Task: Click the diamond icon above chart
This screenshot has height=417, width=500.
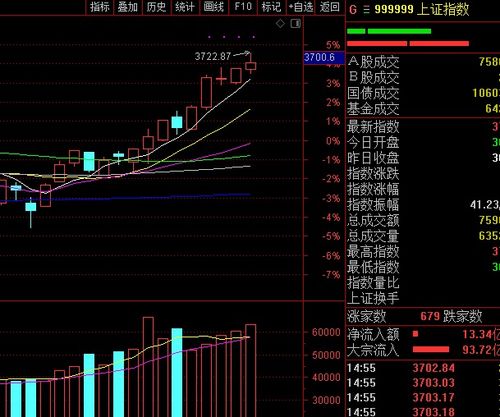Action: pyautogui.click(x=280, y=23)
